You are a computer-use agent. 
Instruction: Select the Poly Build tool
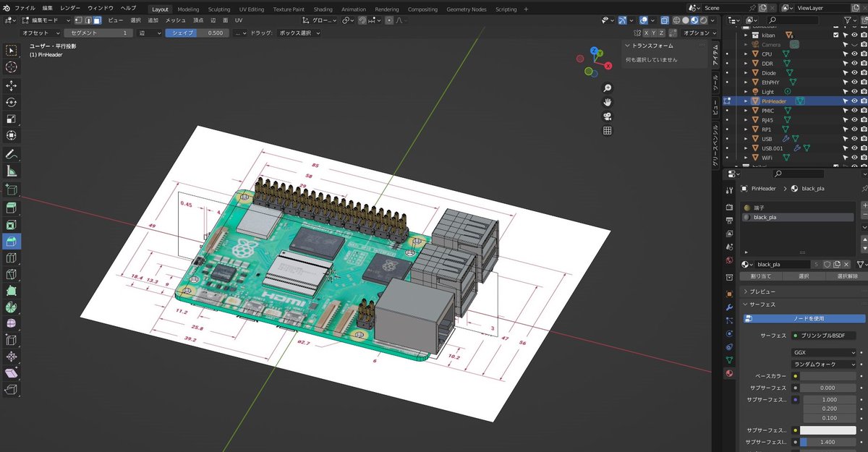[x=12, y=291]
